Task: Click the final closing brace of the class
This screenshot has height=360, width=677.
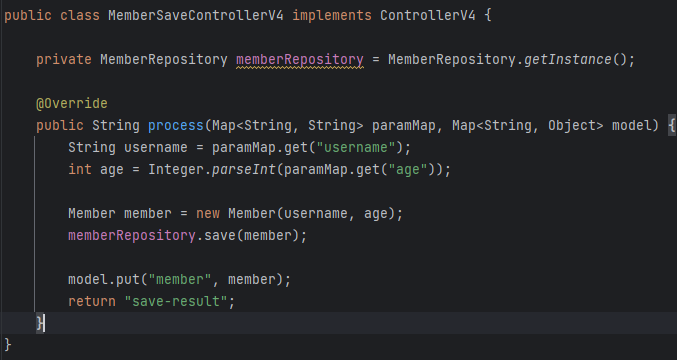Action: pos(8,345)
